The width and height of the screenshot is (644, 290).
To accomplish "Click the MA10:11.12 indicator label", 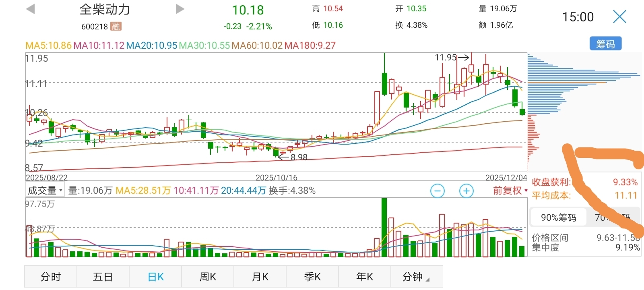I will 99,45.
